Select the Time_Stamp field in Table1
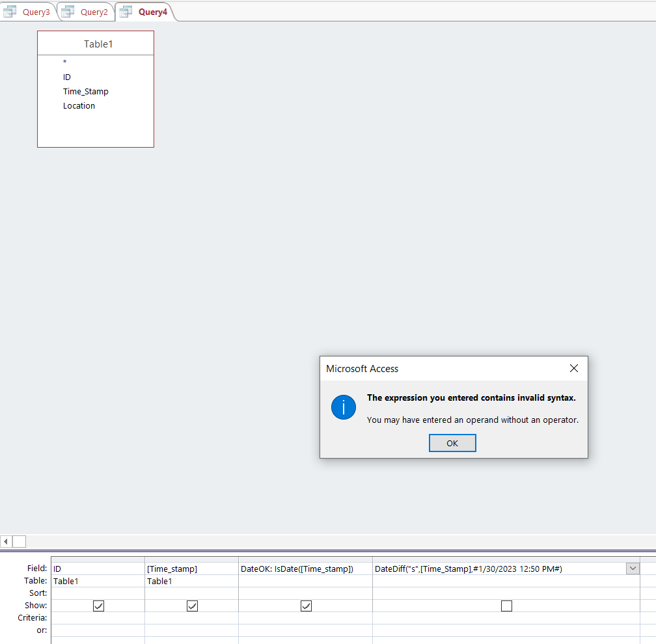 86,91
